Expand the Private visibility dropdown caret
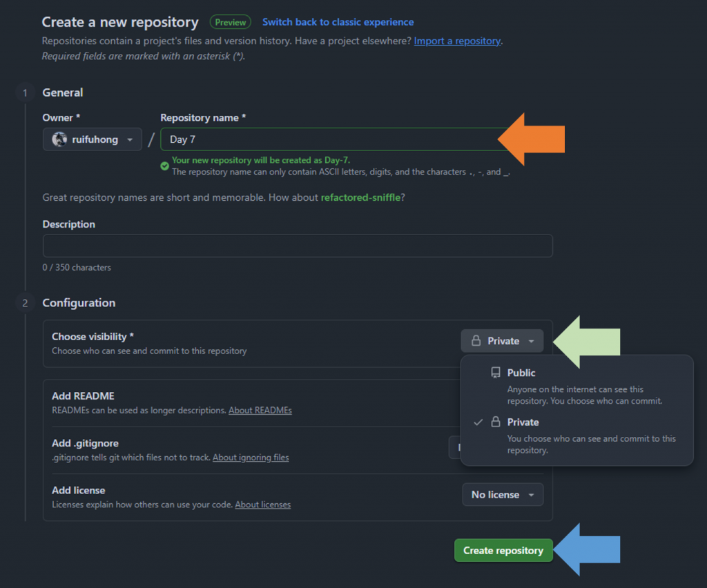Screen dimensions: 707x588 pyautogui.click(x=531, y=341)
